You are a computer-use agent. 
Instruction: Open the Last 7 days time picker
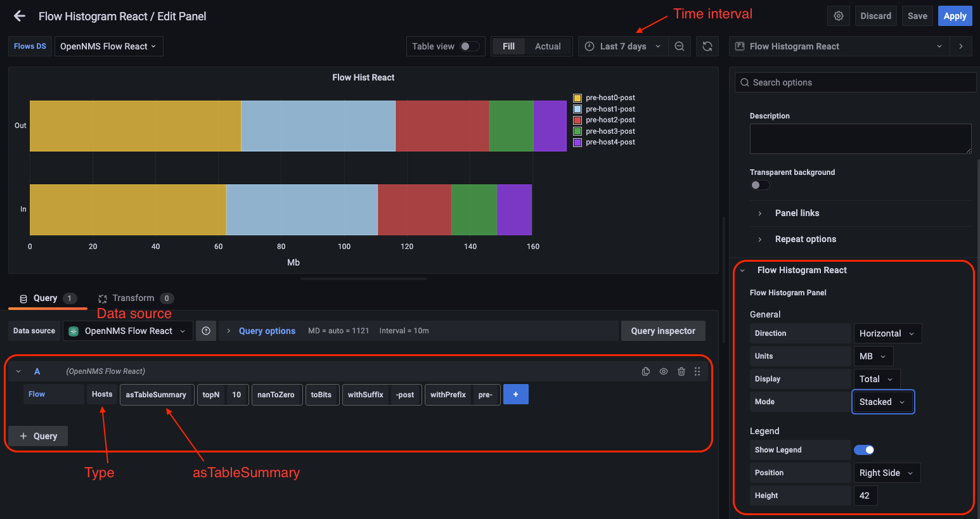click(623, 46)
